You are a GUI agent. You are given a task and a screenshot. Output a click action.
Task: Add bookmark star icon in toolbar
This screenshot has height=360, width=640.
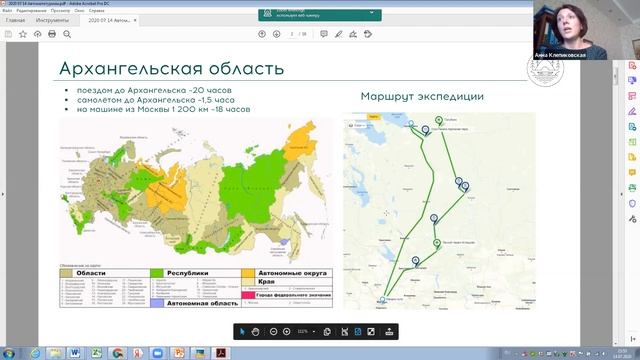[23, 34]
